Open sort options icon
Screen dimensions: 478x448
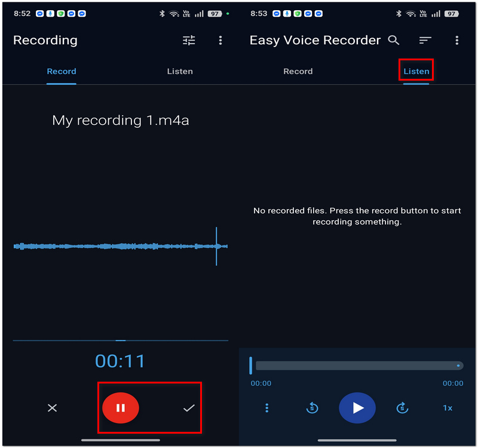[x=425, y=40]
